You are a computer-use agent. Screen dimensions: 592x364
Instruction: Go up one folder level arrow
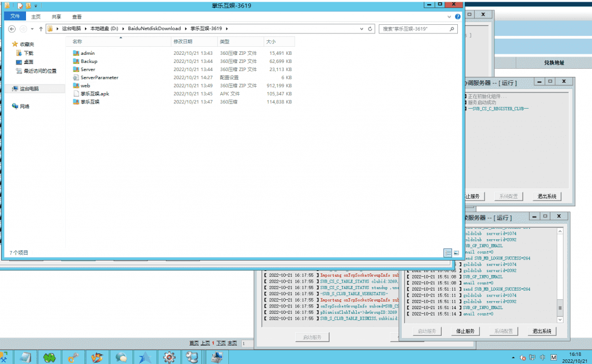pos(41,29)
